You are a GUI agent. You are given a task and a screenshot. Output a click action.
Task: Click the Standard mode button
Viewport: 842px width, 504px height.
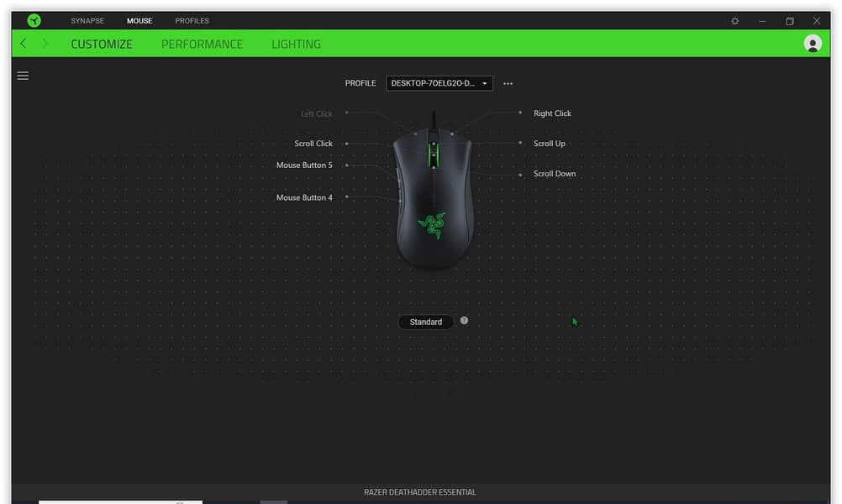point(426,322)
